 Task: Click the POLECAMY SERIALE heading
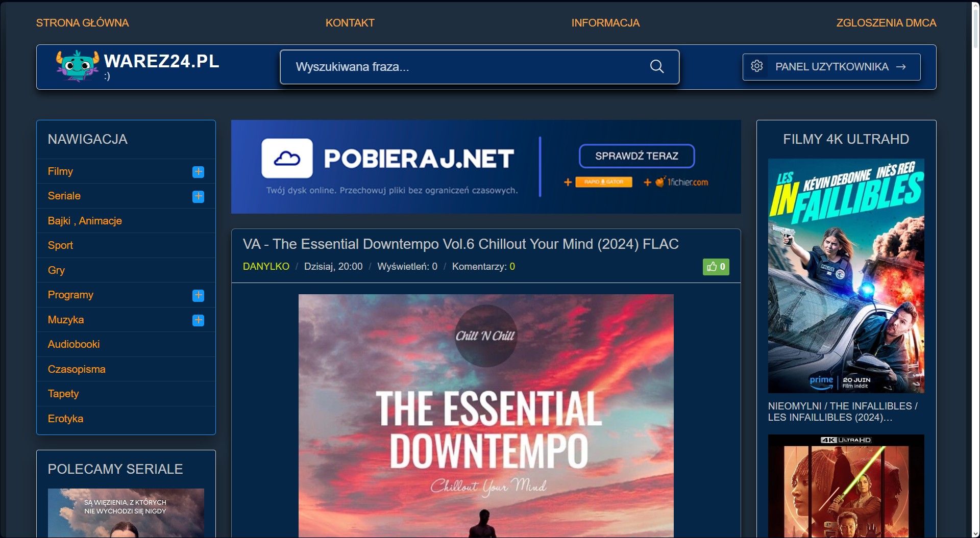(x=115, y=469)
